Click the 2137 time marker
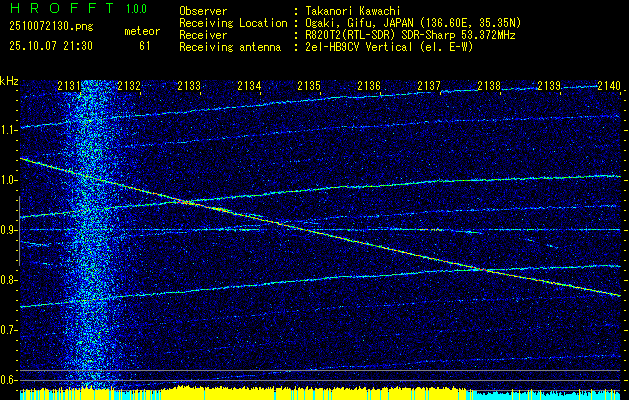 click(x=429, y=86)
